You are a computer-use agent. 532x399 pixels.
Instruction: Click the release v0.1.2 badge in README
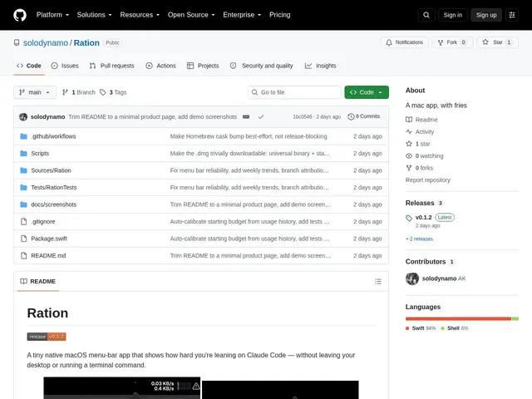47,337
